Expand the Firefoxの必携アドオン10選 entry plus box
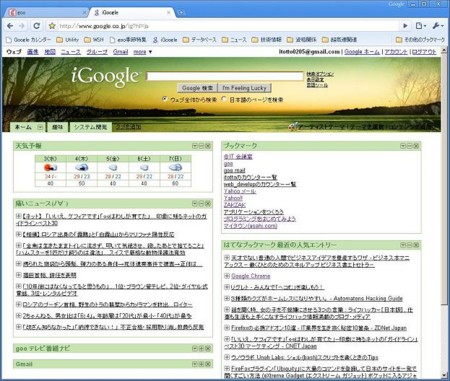This screenshot has width=450, height=381. pos(227,328)
